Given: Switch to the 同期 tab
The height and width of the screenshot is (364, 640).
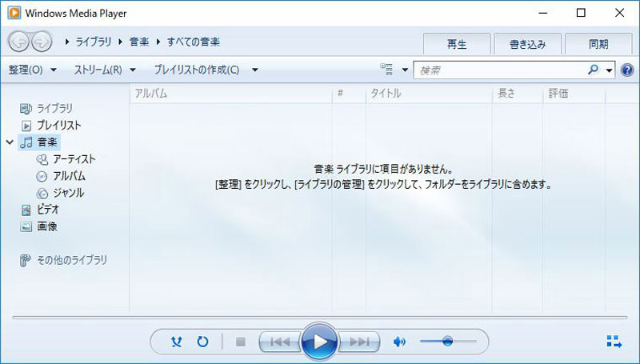Looking at the screenshot, I should pos(598,44).
